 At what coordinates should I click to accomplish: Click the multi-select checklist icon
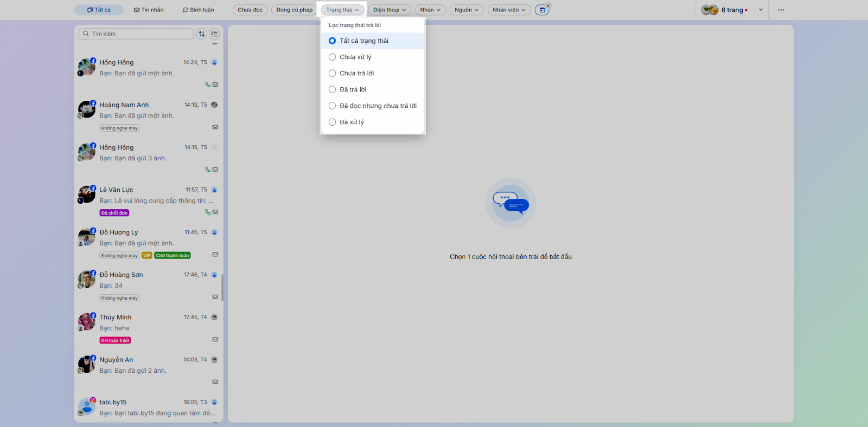(214, 34)
